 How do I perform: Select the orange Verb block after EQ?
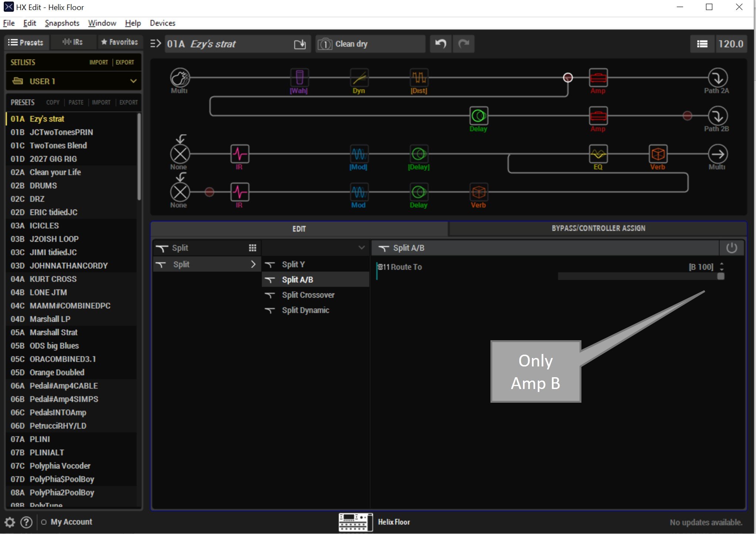pos(658,153)
